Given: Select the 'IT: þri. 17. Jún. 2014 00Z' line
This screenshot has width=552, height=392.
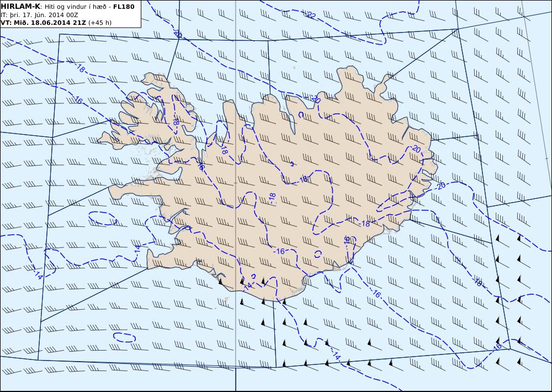Looking at the screenshot, I should 39,15.
